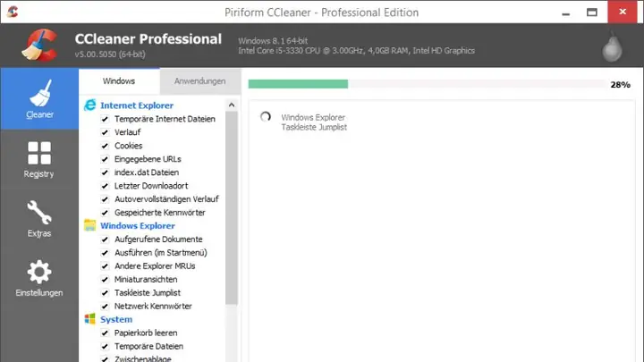
Task: Minimize the CCleaner window
Action: pyautogui.click(x=566, y=13)
